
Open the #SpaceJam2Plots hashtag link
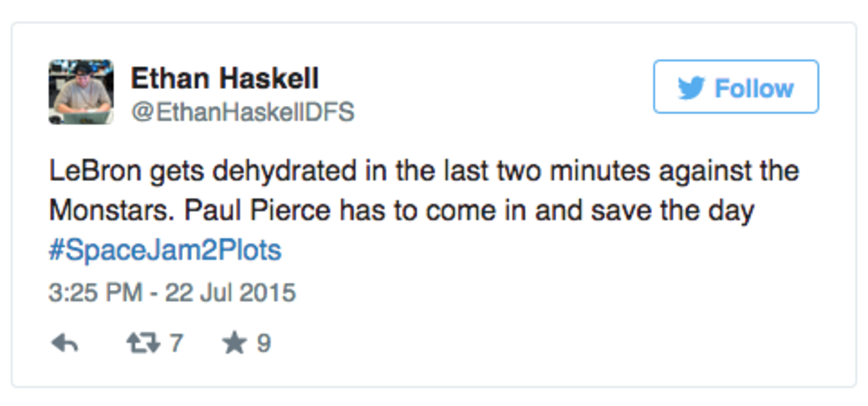click(166, 250)
